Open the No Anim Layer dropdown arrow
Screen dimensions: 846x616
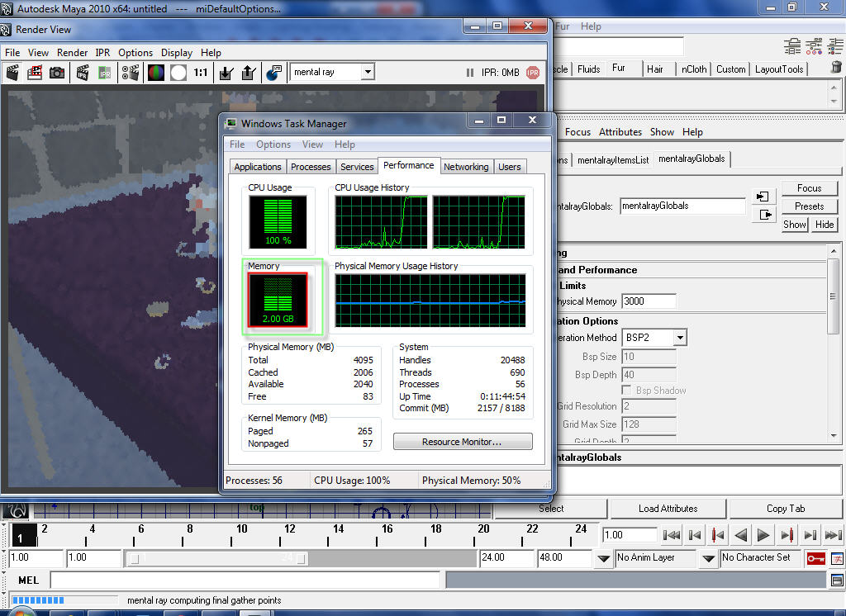(x=604, y=558)
